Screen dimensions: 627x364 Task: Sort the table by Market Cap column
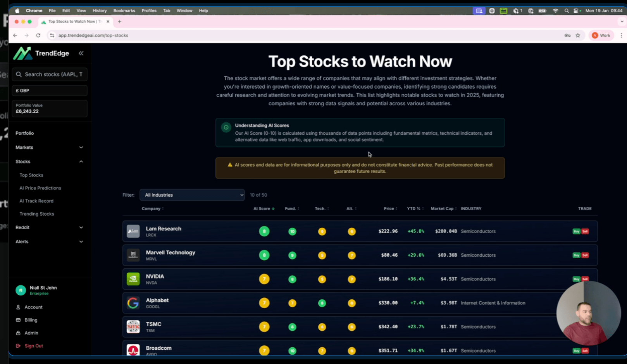tap(444, 209)
